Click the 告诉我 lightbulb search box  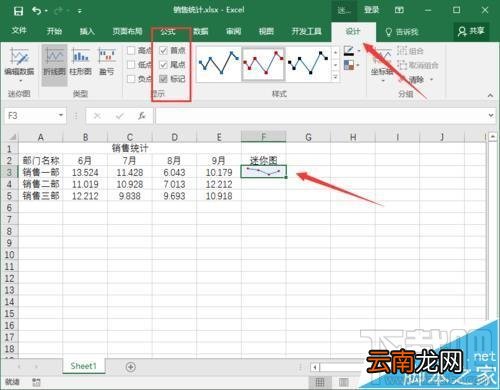tap(402, 32)
